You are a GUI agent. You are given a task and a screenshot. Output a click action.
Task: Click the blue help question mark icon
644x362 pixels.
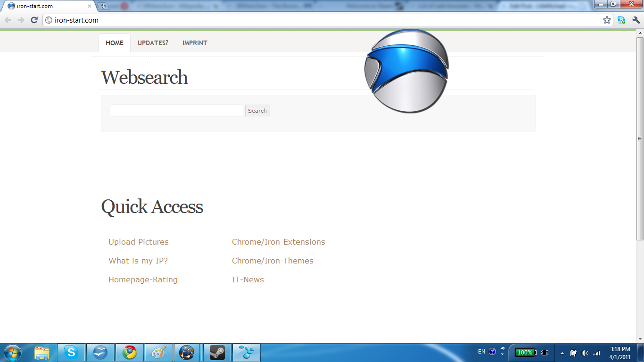click(x=493, y=352)
